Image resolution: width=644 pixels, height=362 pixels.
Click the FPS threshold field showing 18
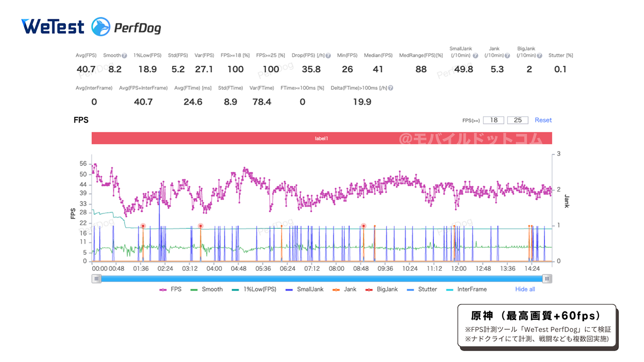pyautogui.click(x=493, y=120)
